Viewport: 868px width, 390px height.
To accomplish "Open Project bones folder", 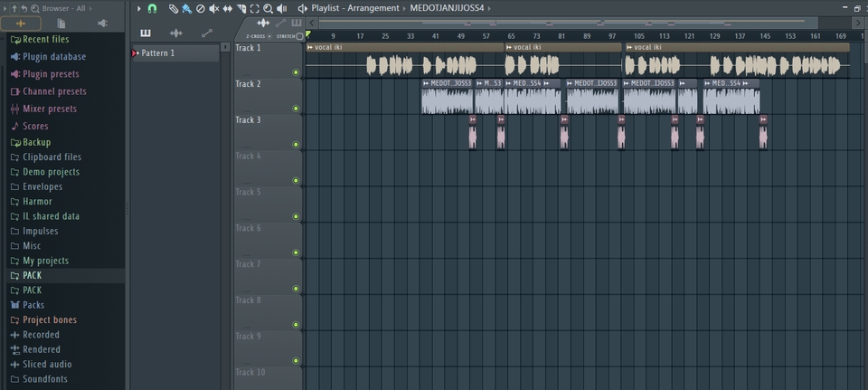I will (43, 319).
